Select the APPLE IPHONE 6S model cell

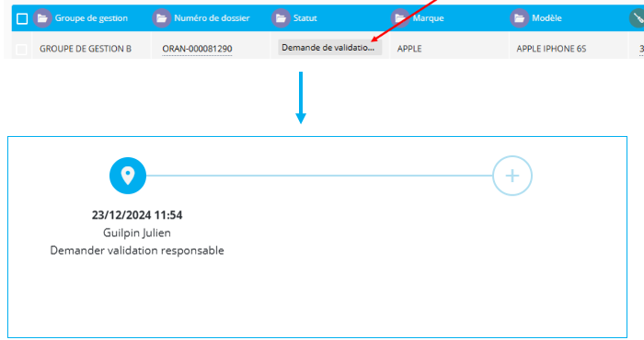click(x=551, y=49)
